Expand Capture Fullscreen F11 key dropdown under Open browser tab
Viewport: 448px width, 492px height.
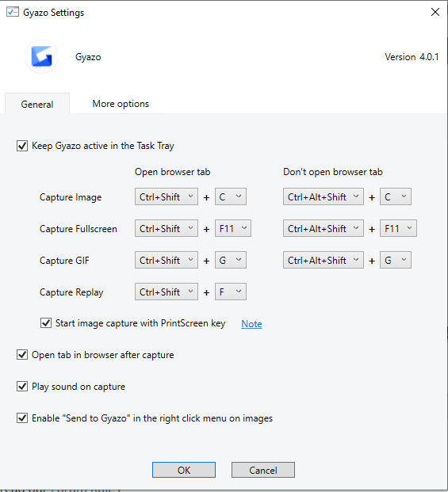[x=233, y=228]
